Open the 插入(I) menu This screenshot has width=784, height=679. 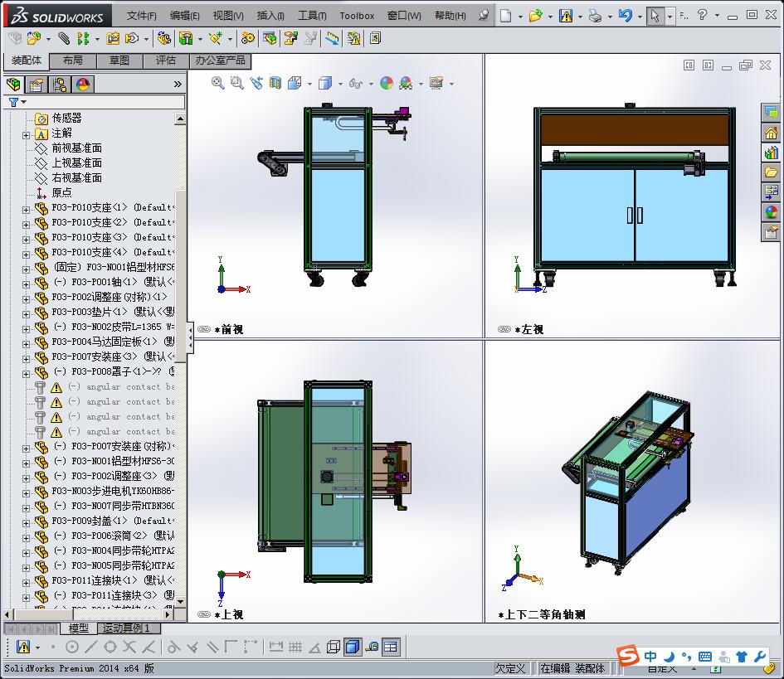[270, 16]
